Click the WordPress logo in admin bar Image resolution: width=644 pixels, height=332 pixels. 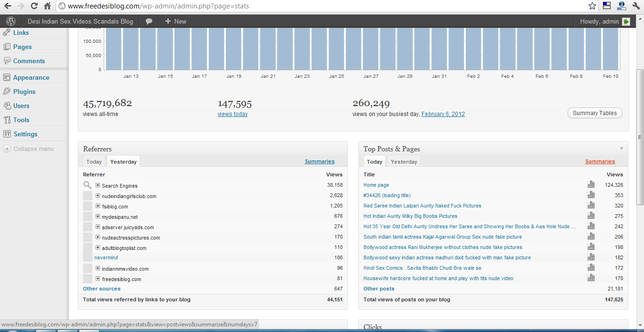11,21
